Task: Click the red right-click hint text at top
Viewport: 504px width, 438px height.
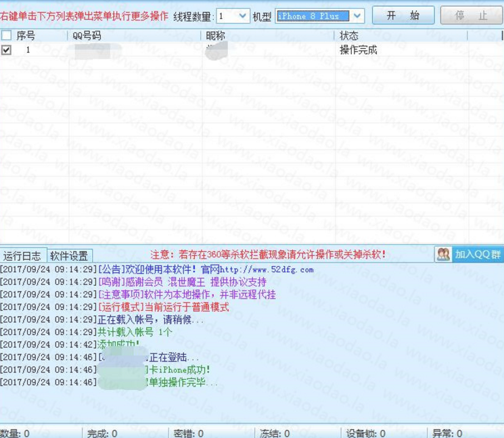Action: 84,16
